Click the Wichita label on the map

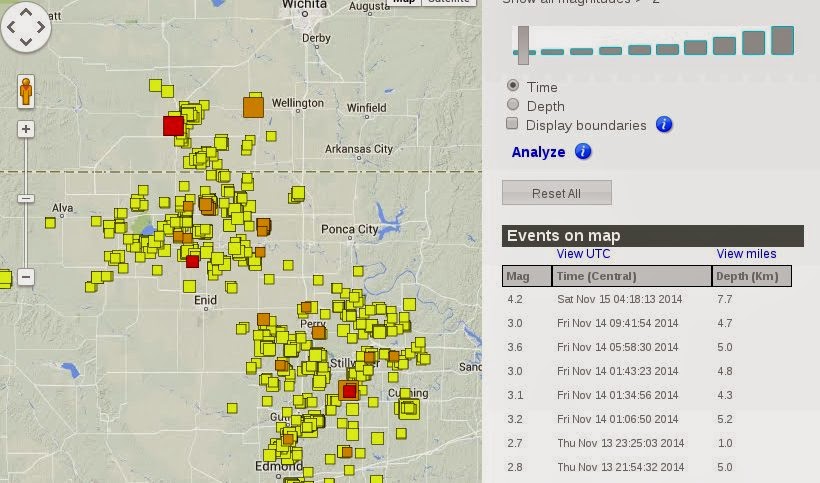[304, 5]
